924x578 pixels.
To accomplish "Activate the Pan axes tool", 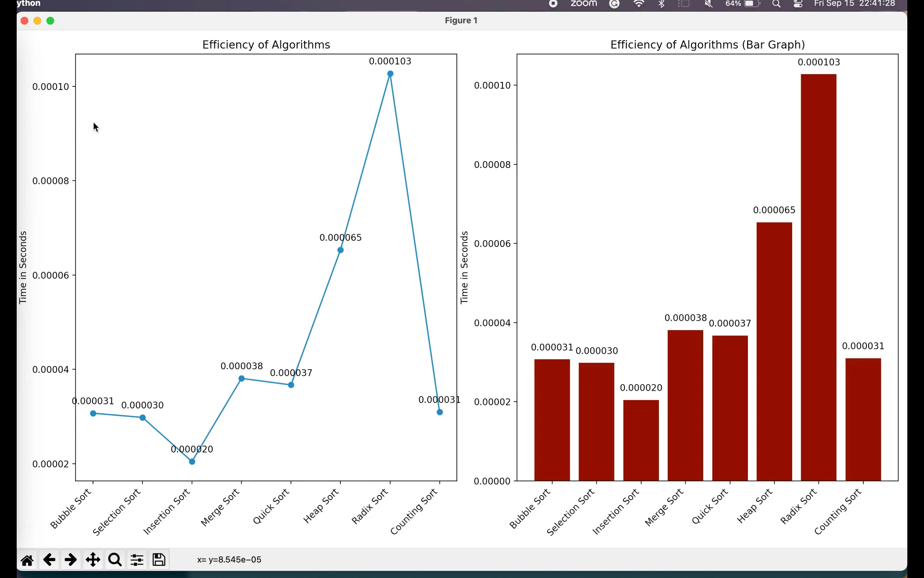I will [93, 560].
